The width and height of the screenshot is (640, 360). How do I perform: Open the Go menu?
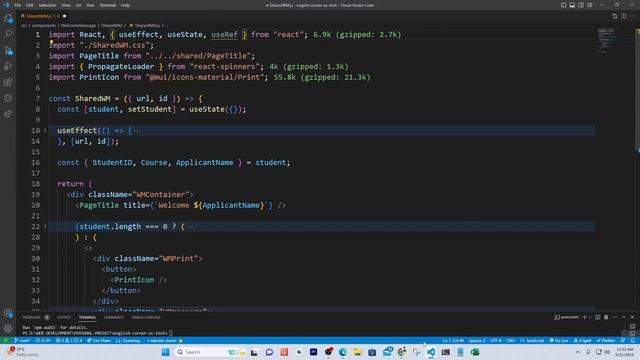tap(79, 5)
